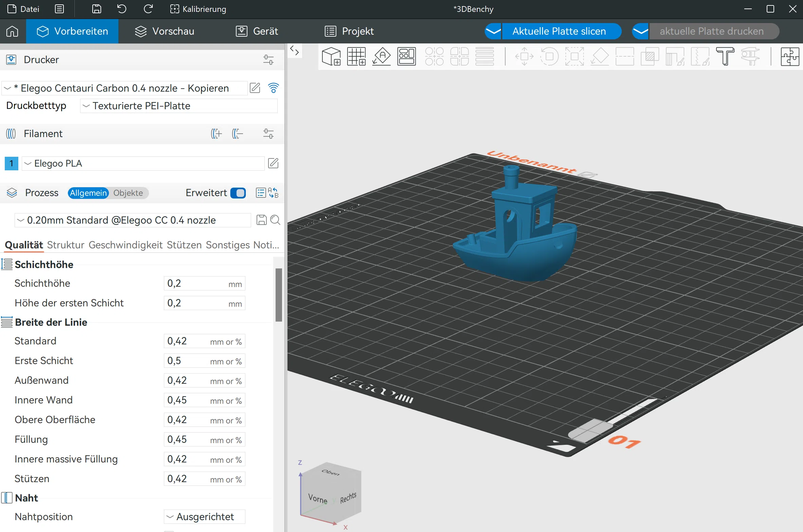
Task: Click the Undo icon
Action: pos(122,9)
